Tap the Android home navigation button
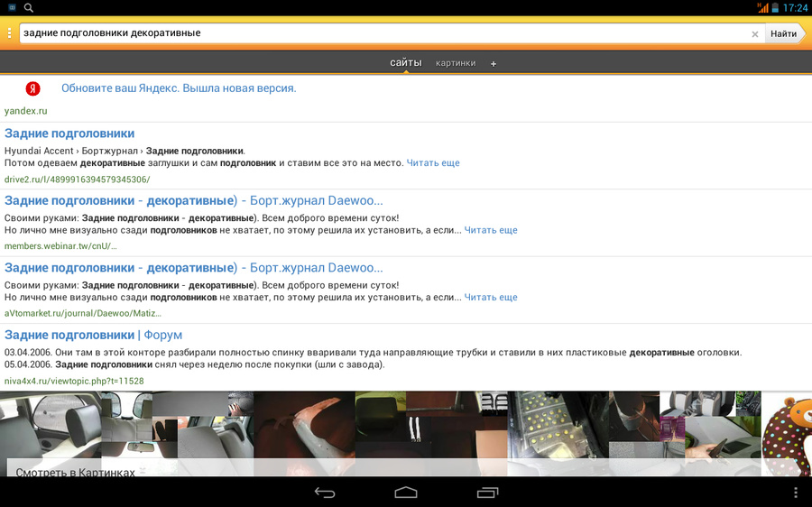The width and height of the screenshot is (812, 507). coord(406,493)
